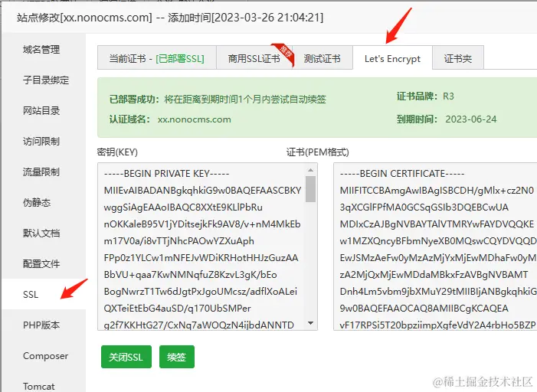Click the key textarea scroll-down arrow

click(310, 323)
